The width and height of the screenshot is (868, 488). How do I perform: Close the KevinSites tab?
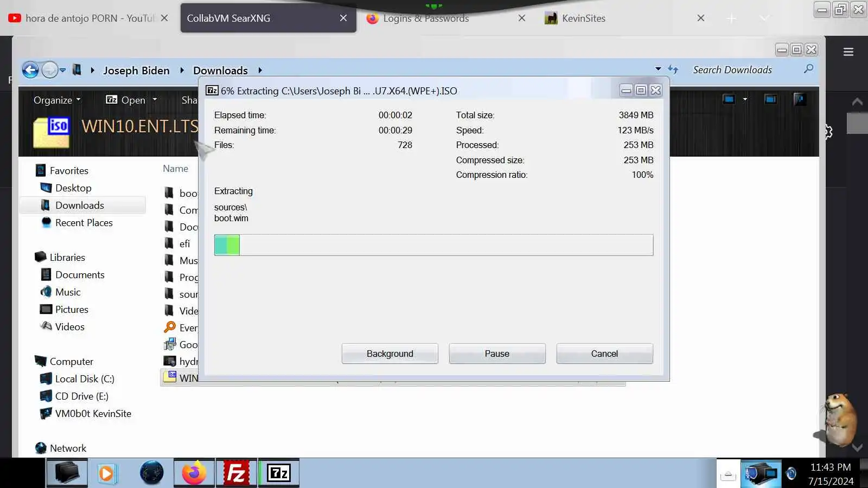point(701,18)
